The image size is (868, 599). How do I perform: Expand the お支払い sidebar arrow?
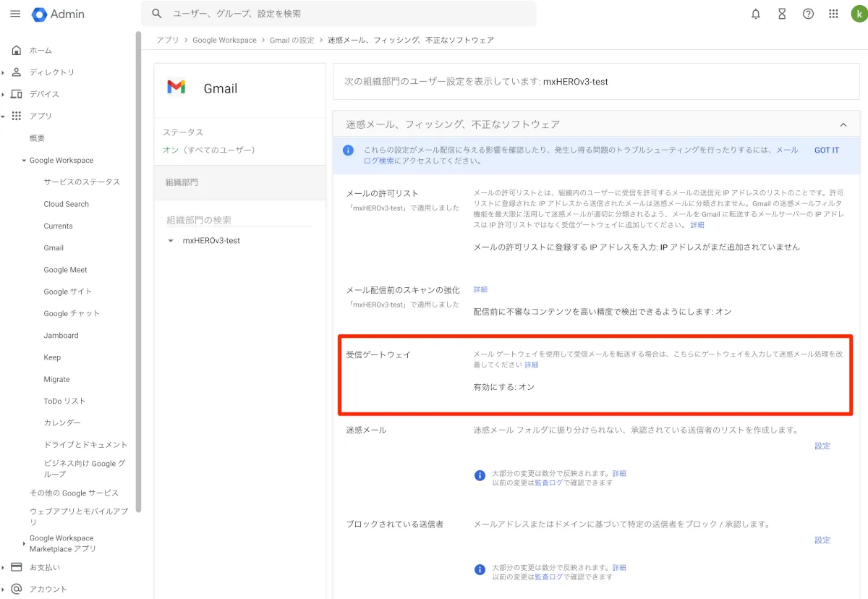4,567
